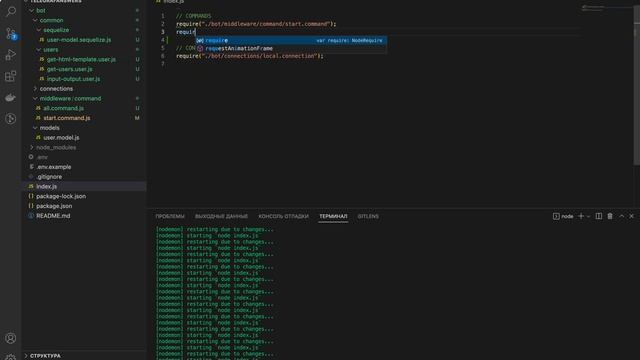Click code line 2 start.command require
The image size is (640, 360).
pyautogui.click(x=256, y=24)
